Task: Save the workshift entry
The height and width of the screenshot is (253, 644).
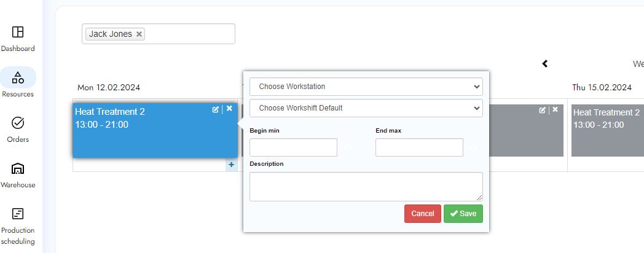Action: (463, 214)
